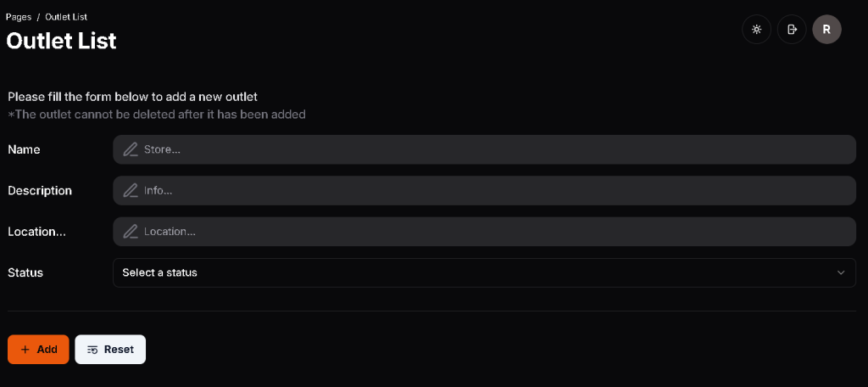
Task: Toggle the light/dark theme sun icon
Action: (756, 30)
